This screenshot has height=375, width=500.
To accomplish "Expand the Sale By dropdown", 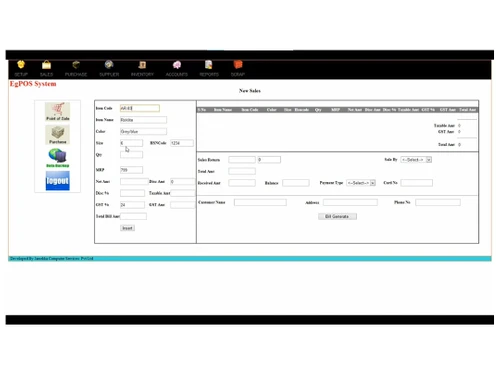I will click(416, 160).
